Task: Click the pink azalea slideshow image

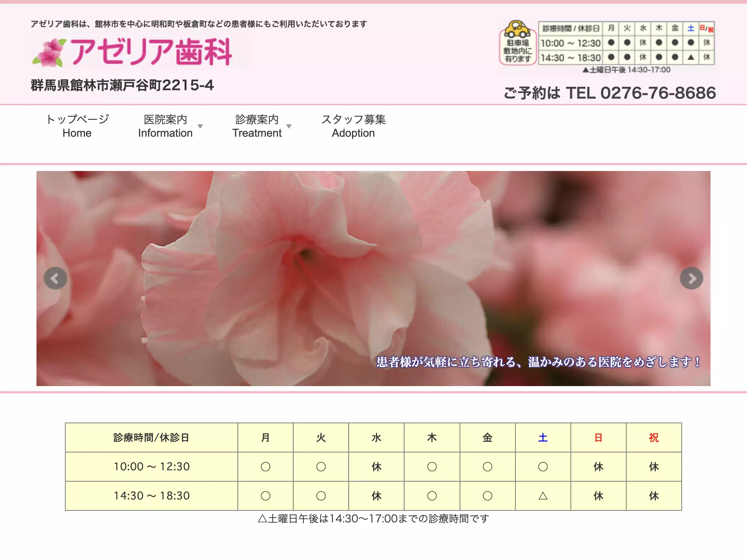Action: 373,279
